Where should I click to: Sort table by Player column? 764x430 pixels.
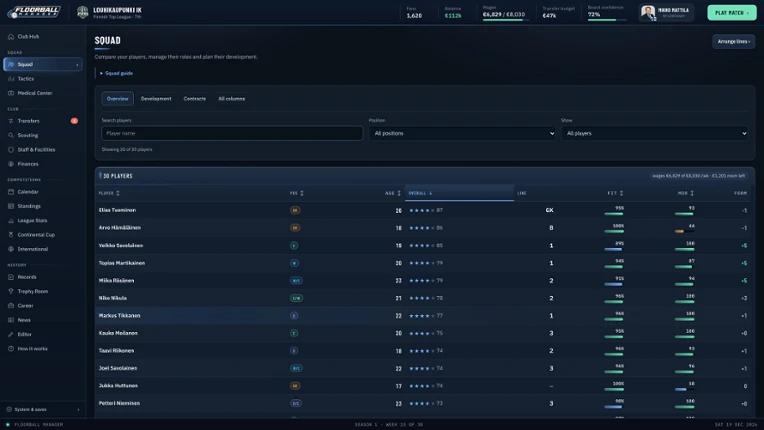coord(109,193)
